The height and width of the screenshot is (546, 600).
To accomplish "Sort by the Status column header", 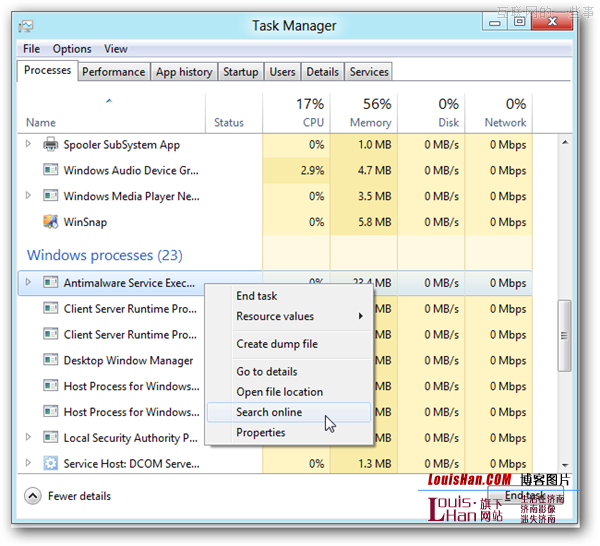I will 229,122.
